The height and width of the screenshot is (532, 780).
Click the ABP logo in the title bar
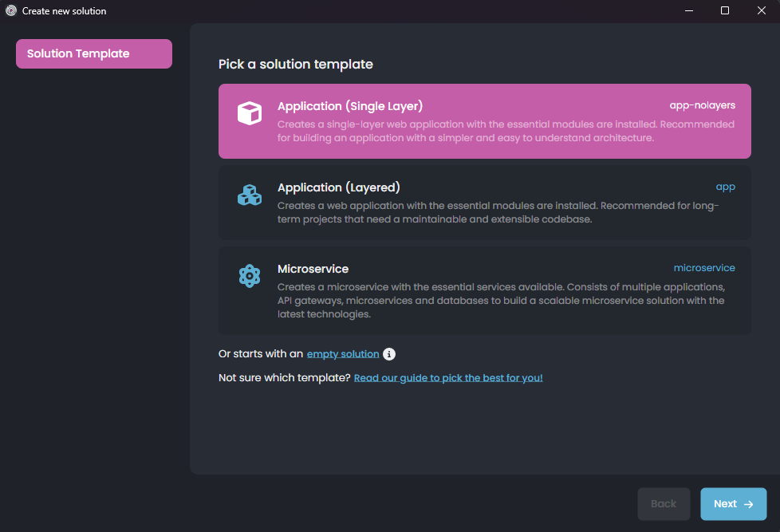tap(10, 10)
